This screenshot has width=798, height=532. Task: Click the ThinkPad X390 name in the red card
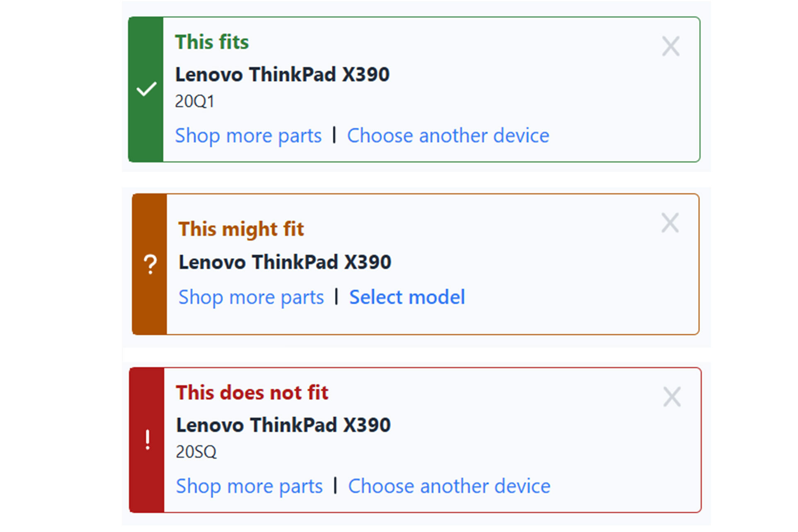(283, 425)
